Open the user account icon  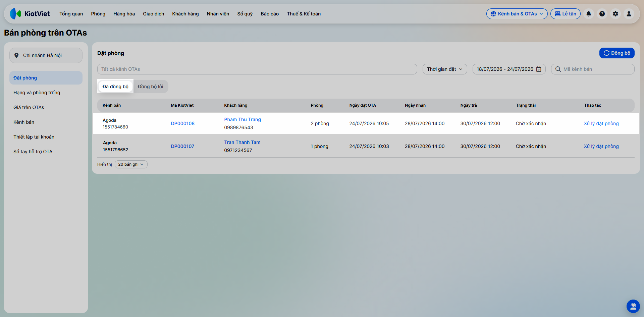click(x=629, y=14)
